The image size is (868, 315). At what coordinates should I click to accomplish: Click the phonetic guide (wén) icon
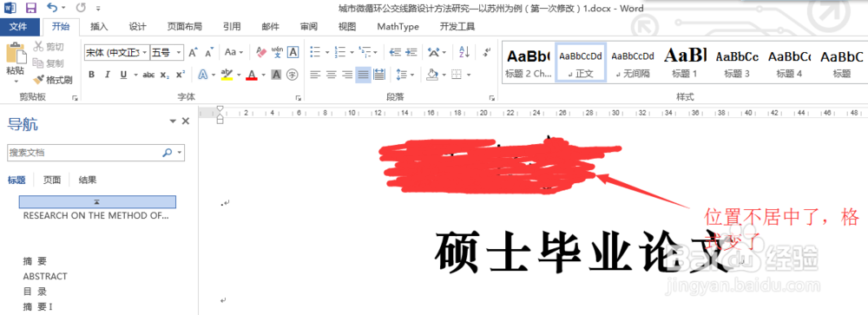[x=278, y=53]
